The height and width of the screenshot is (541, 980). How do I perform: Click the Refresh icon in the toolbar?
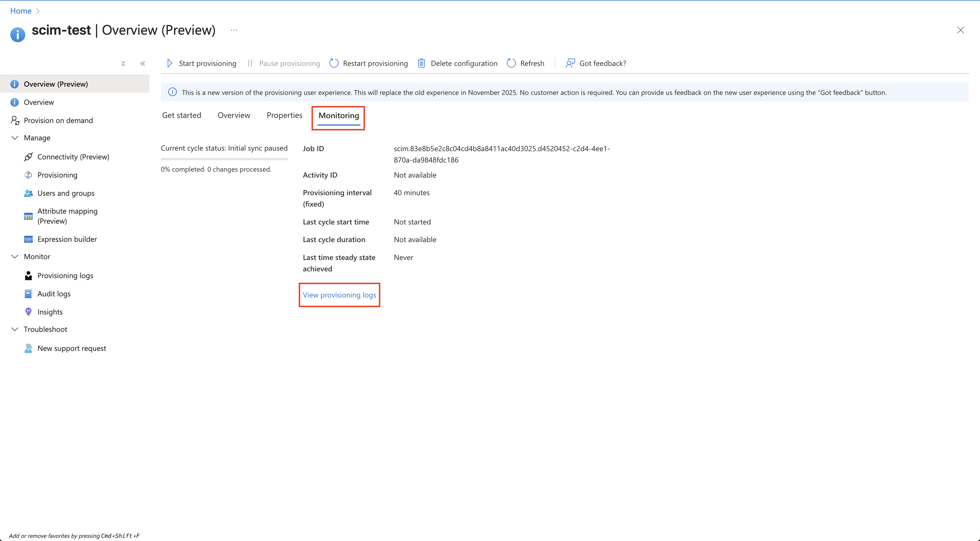[x=511, y=63]
